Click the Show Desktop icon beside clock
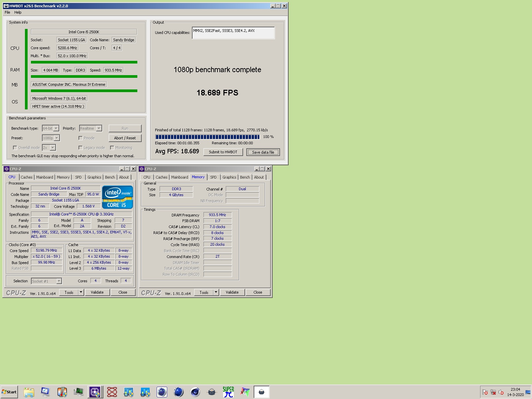The height and width of the screenshot is (399, 532). (x=528, y=392)
